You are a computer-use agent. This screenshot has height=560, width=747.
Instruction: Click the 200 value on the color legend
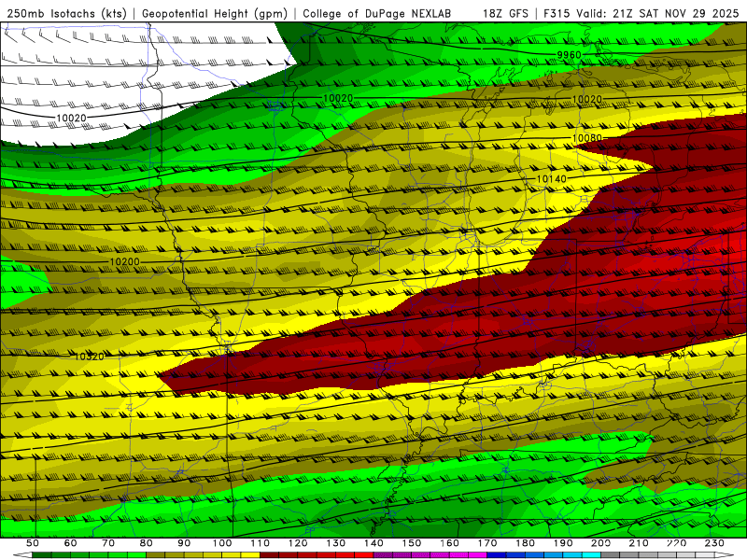click(600, 543)
